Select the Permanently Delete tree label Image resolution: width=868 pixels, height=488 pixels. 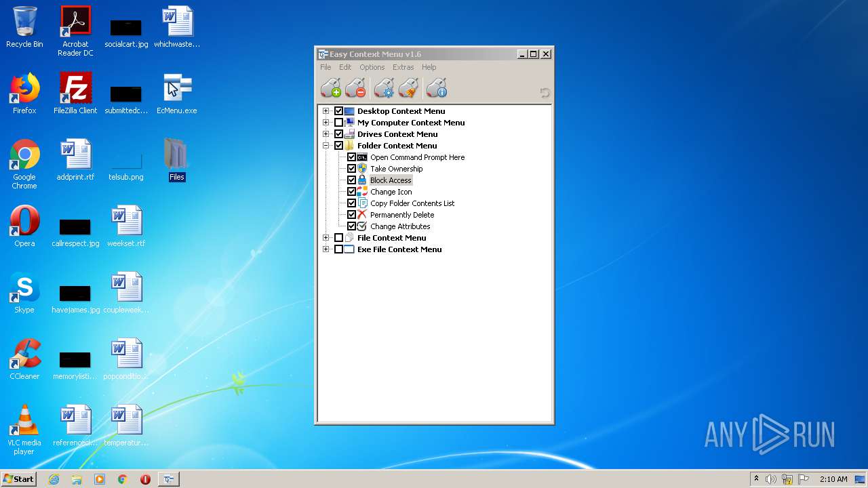click(x=402, y=215)
